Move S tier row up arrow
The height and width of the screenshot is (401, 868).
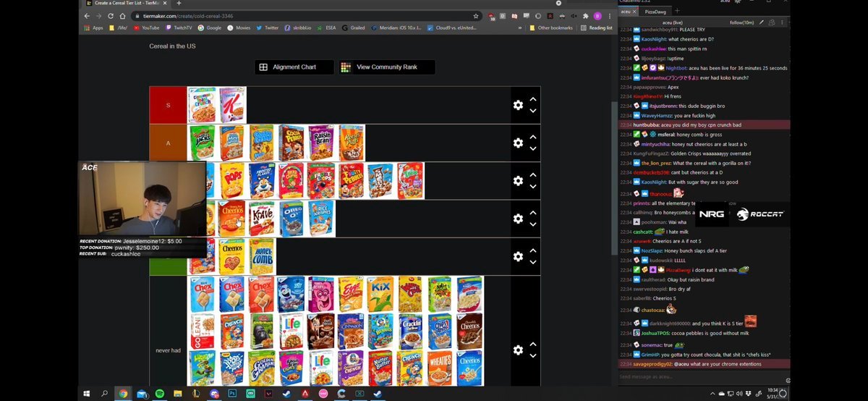[533, 99]
